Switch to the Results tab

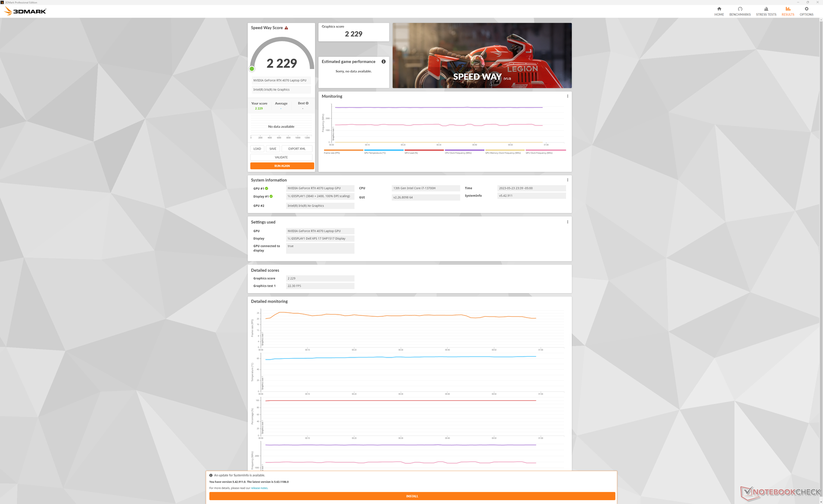787,11
